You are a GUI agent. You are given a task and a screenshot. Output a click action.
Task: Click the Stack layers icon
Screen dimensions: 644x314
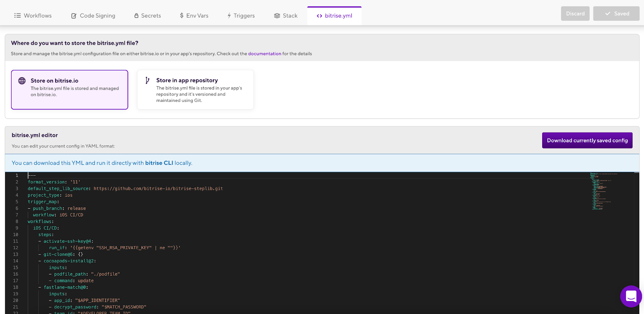277,16
